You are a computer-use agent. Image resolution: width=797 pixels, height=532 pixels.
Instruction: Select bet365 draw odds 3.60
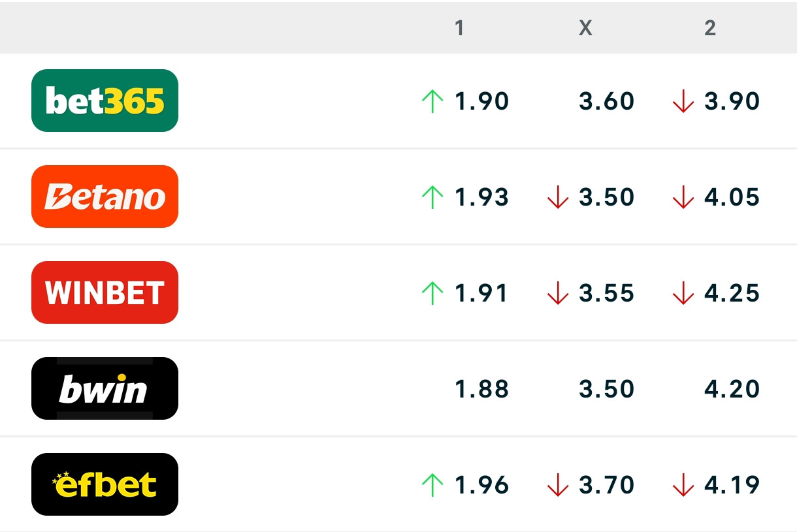tap(606, 101)
